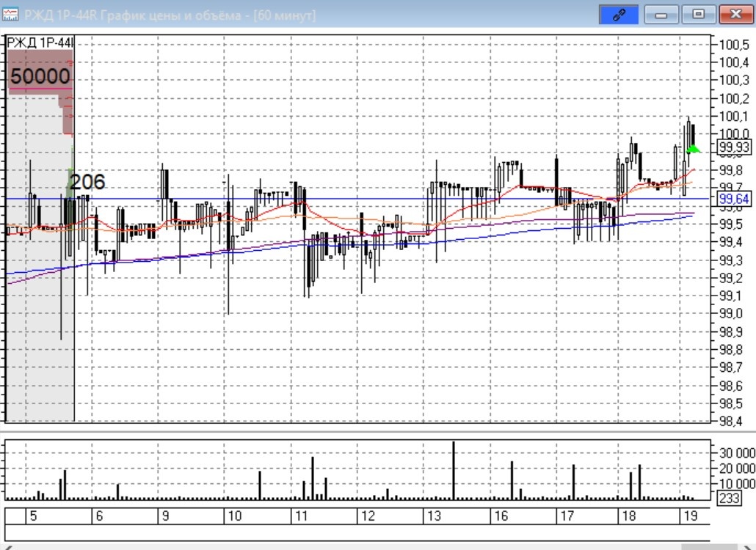Click date 9 on the time axis

pos(165,516)
